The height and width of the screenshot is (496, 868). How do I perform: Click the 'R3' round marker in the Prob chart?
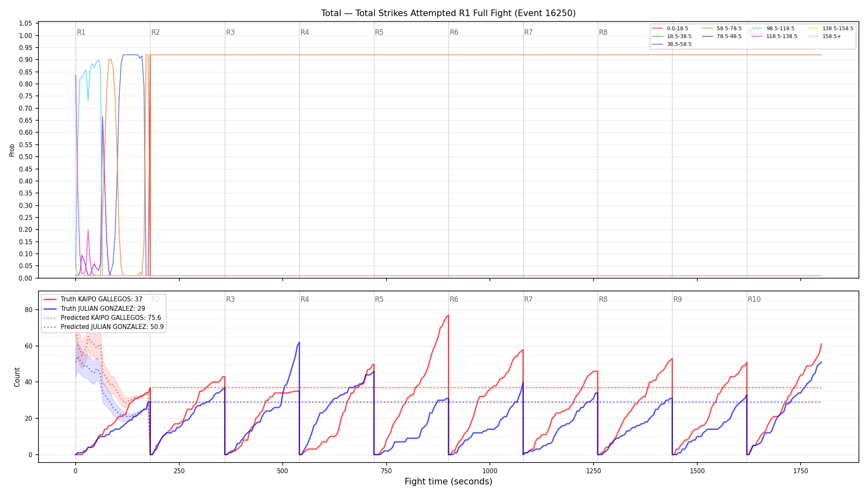click(230, 32)
